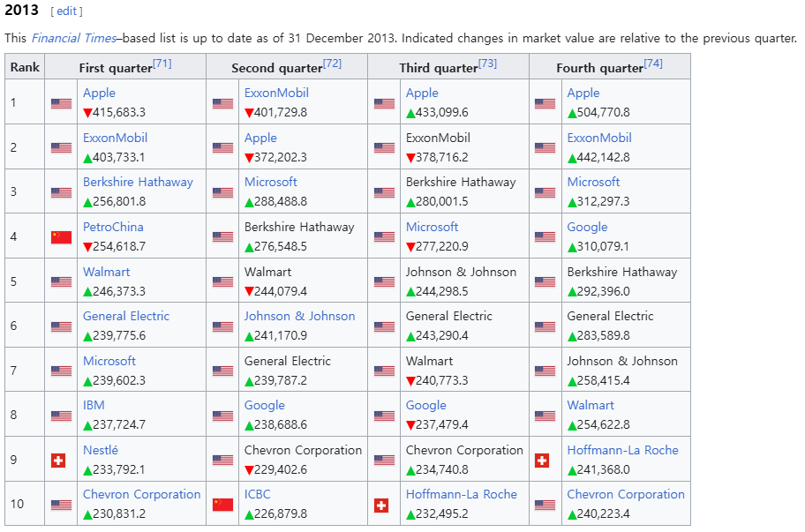Image resolution: width=805 pixels, height=532 pixels.
Task: Click the value 237,724.7
Action: click(x=119, y=424)
